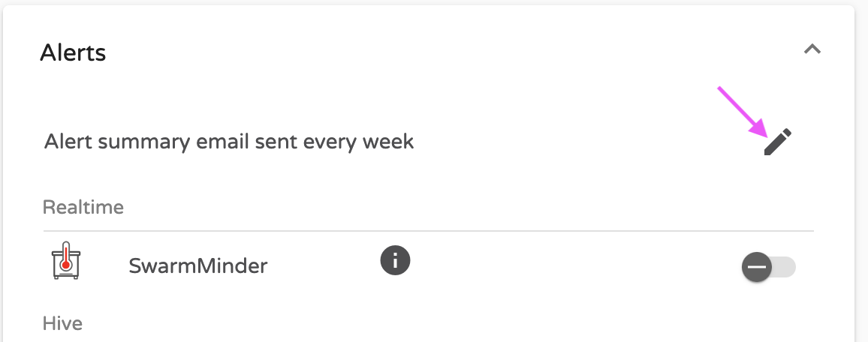Screen dimensions: 868x342
Task: Collapse the Alerts panel with chevron
Action: 812,49
